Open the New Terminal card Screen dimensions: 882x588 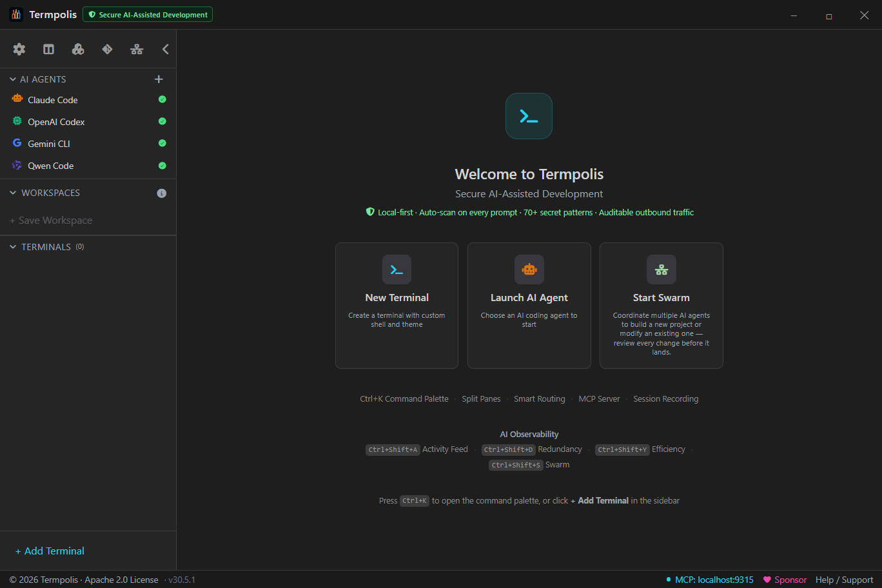click(397, 306)
